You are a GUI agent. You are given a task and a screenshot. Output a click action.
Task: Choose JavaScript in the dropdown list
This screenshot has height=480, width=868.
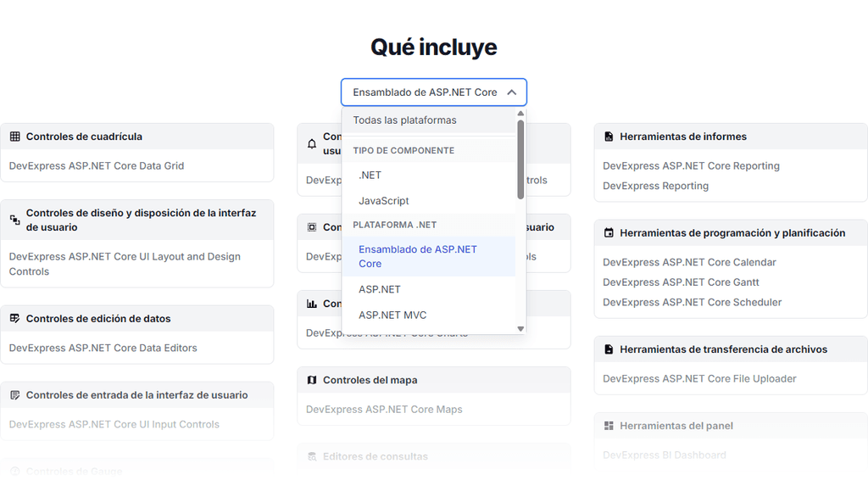pos(428,200)
